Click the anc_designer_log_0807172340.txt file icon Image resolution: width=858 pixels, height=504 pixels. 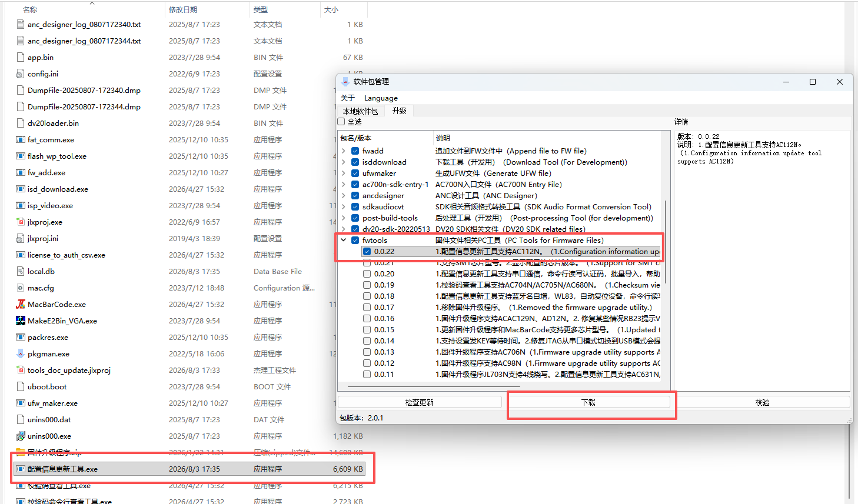click(21, 24)
